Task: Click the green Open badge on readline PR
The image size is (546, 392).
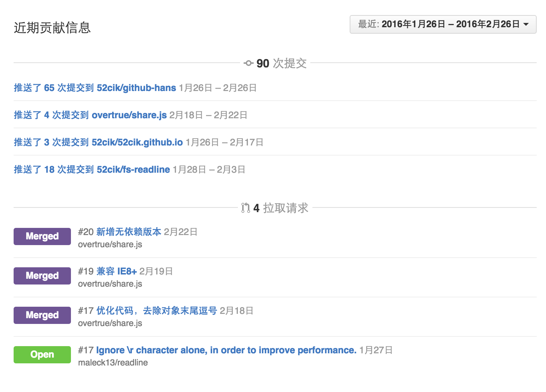Action: click(42, 354)
